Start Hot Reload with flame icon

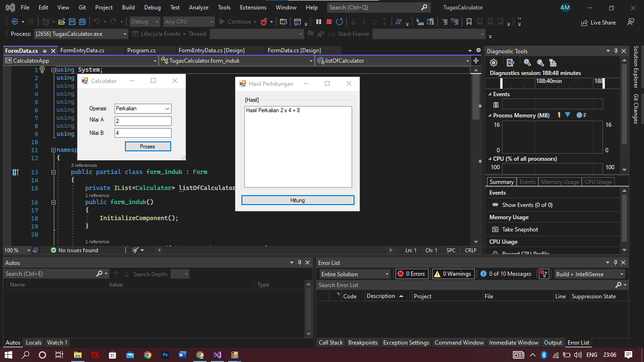[264, 22]
